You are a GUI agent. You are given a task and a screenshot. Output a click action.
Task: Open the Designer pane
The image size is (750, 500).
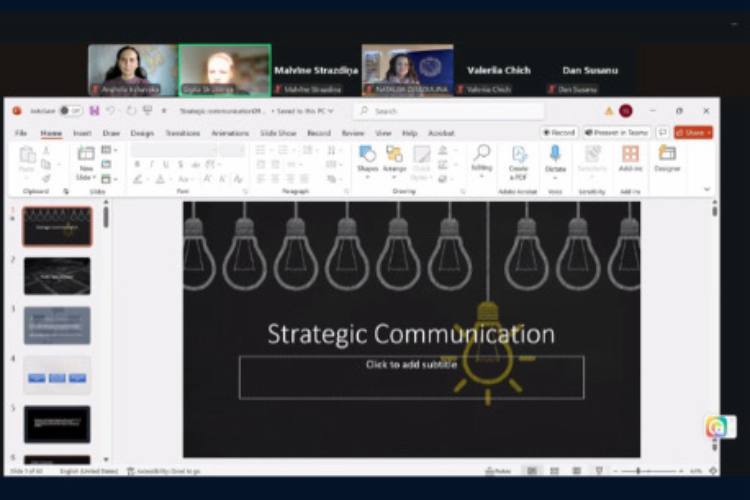[x=667, y=157]
